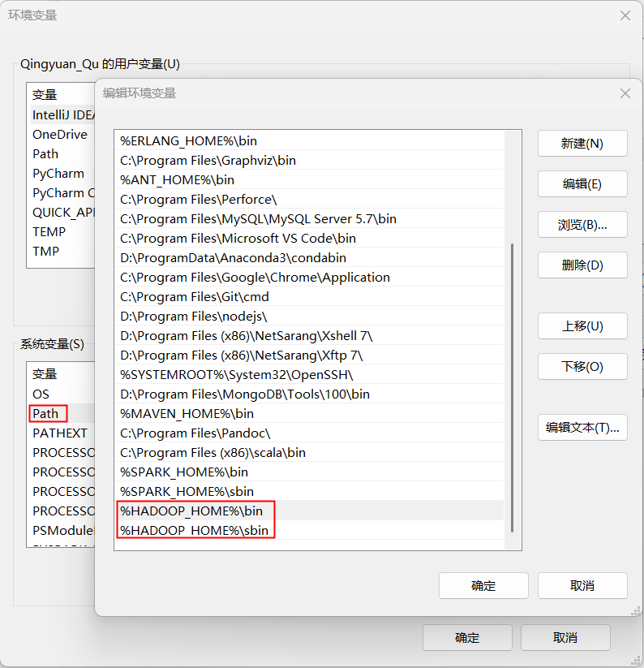The width and height of the screenshot is (644, 668).
Task: Click the 新建(N) button
Action: (x=582, y=144)
